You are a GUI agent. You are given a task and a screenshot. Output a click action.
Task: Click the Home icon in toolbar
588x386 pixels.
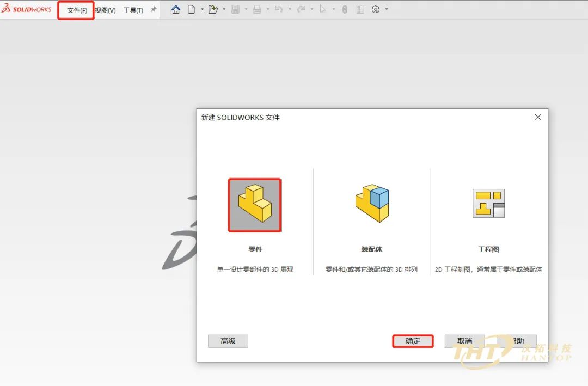coord(175,9)
